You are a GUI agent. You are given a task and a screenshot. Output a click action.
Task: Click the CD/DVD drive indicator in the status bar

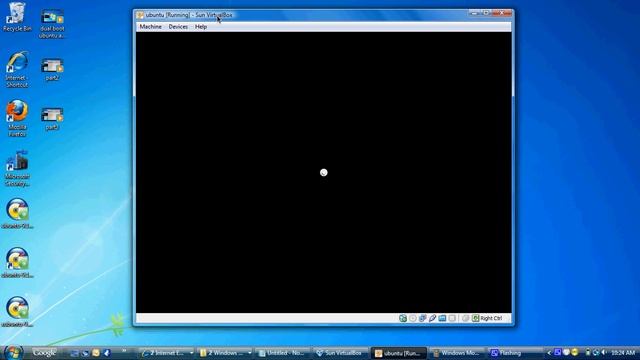(413, 318)
